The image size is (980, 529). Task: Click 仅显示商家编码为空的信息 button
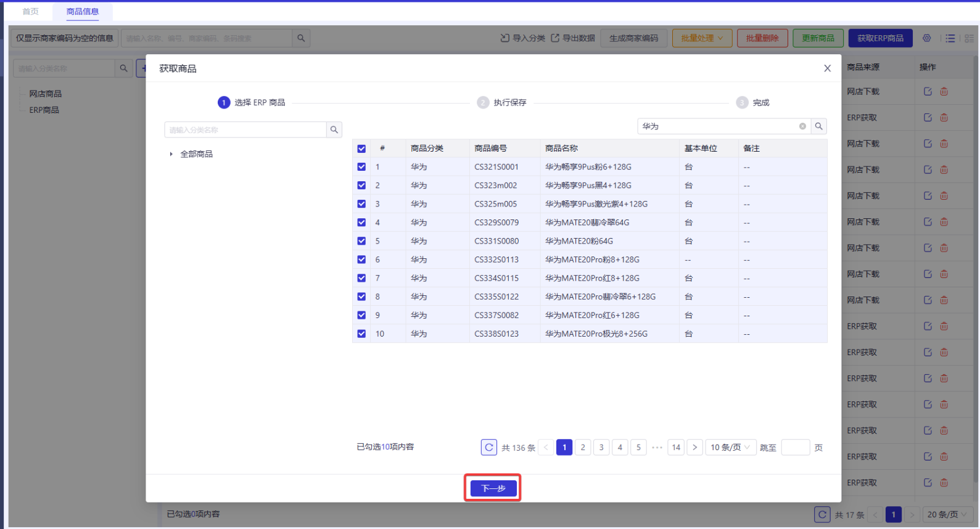pos(64,38)
